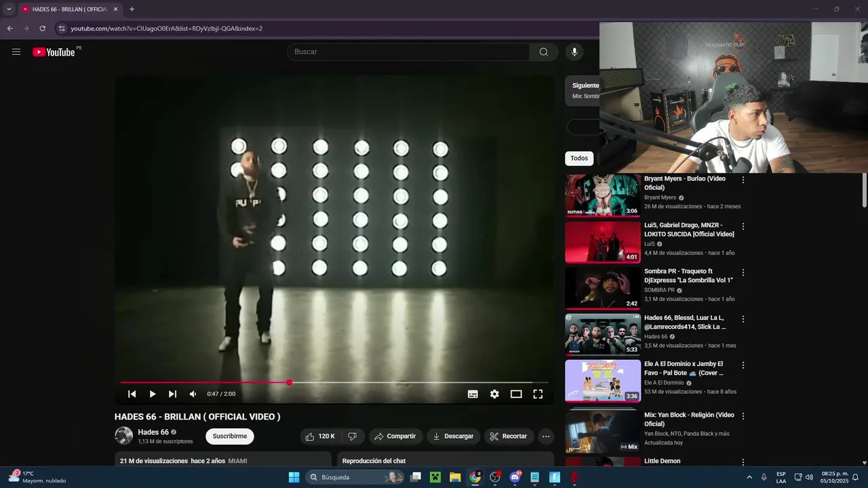Click the browser back arrow
The width and height of the screenshot is (868, 488).
[9, 28]
